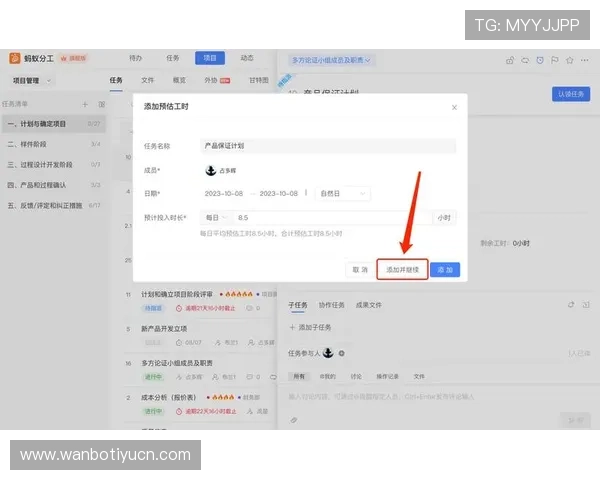Click the plus icon to add a participant
Screen dimensions: 600x480
(x=341, y=353)
